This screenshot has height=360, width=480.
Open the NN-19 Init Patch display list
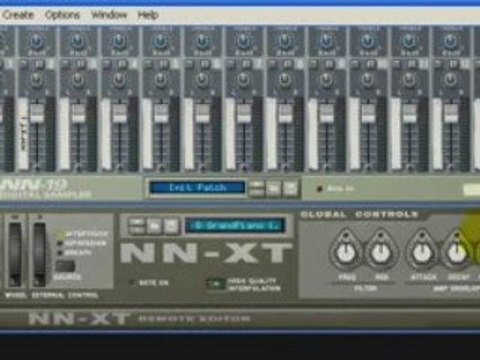tap(197, 188)
